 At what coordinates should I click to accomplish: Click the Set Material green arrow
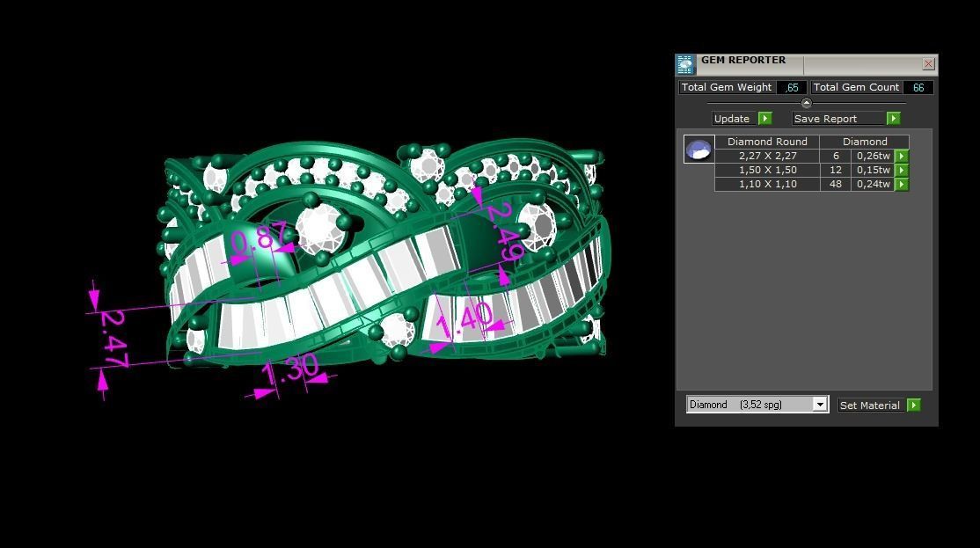(914, 405)
